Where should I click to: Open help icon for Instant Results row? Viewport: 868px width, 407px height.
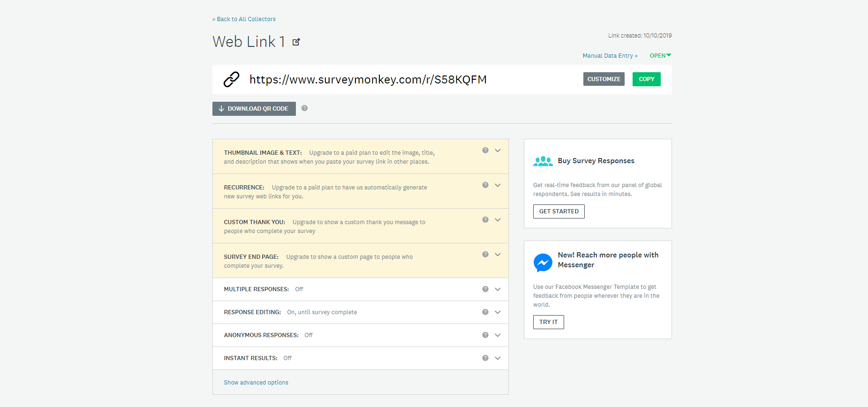coord(485,358)
